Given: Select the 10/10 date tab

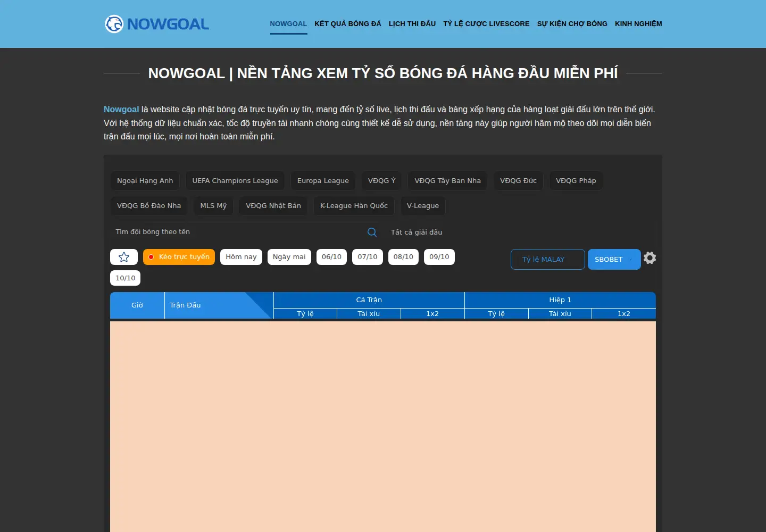Looking at the screenshot, I should coord(126,278).
